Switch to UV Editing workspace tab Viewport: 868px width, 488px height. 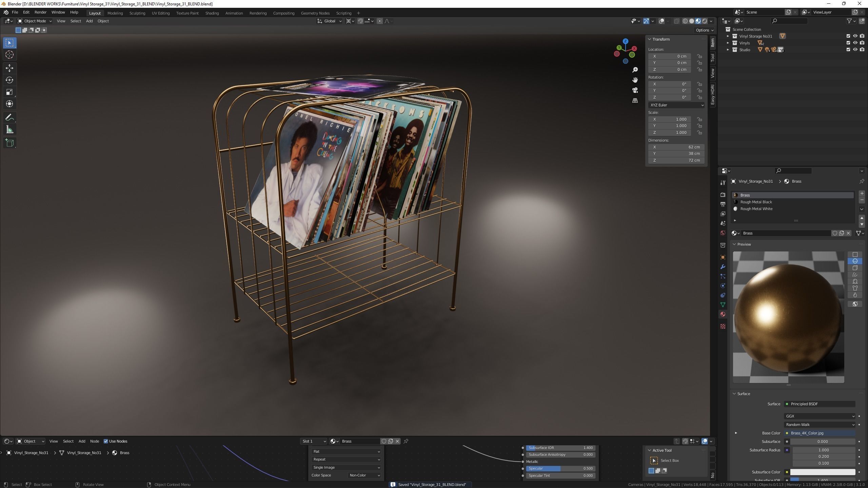click(160, 13)
